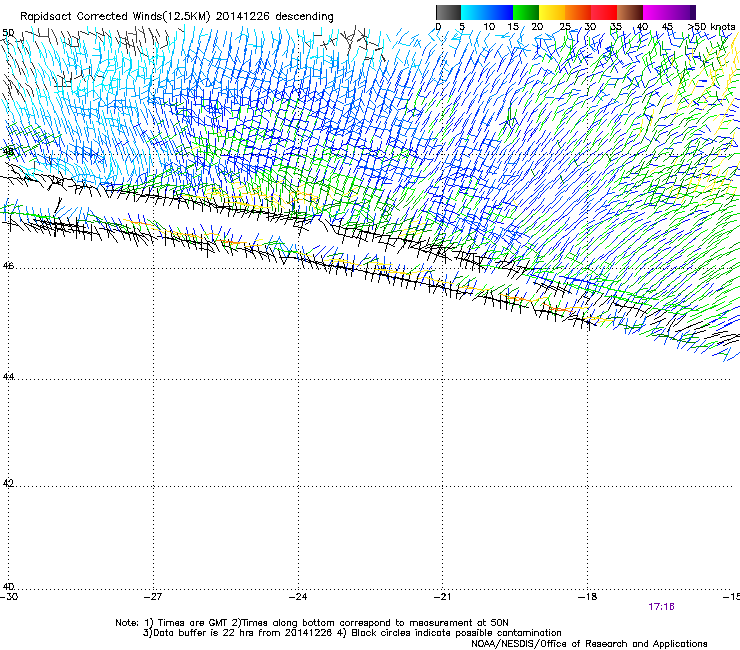Click the brown 35-40 knots legend swatch
740x650 pixels.
coord(630,12)
